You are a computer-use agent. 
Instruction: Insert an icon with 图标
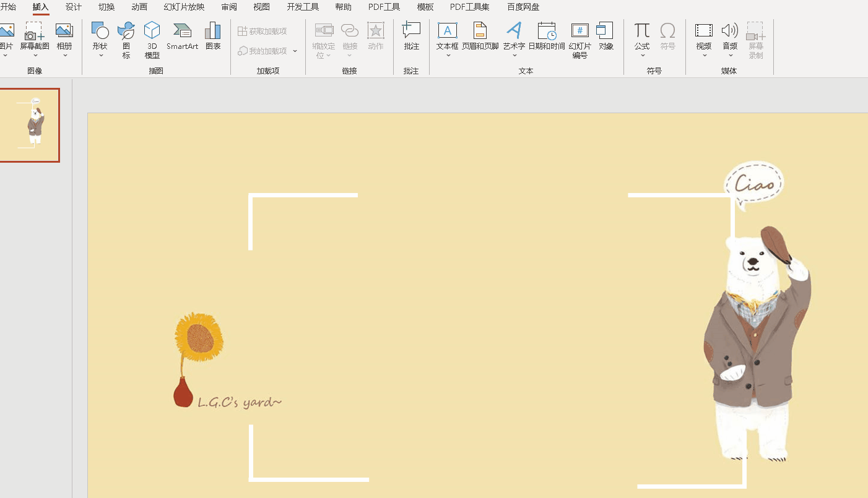[126, 40]
